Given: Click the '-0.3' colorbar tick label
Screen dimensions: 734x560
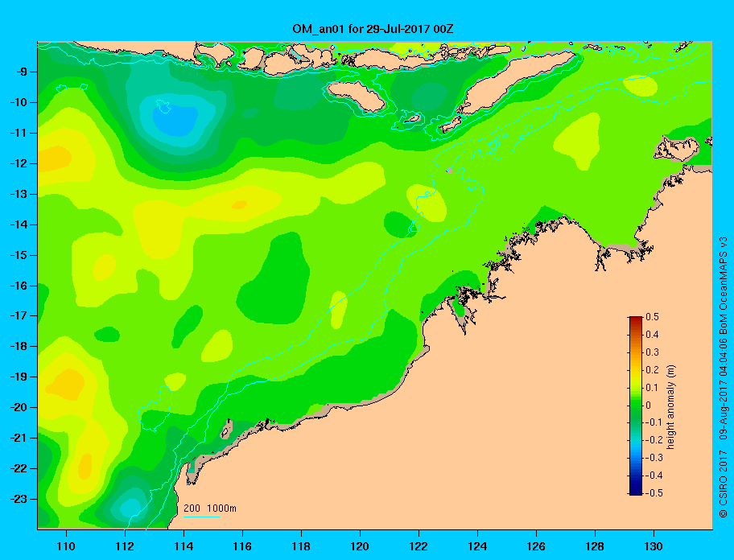Looking at the screenshot, I should click(x=654, y=458).
